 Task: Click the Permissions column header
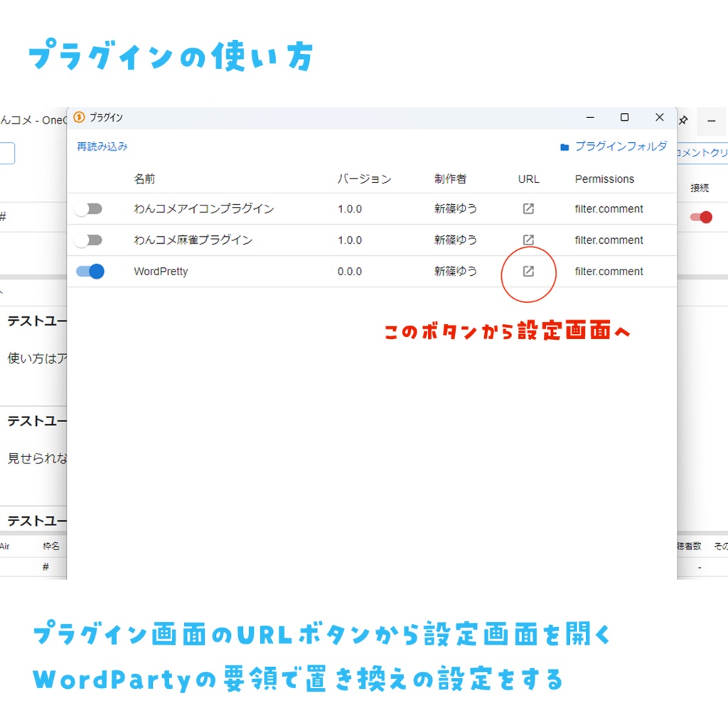604,178
